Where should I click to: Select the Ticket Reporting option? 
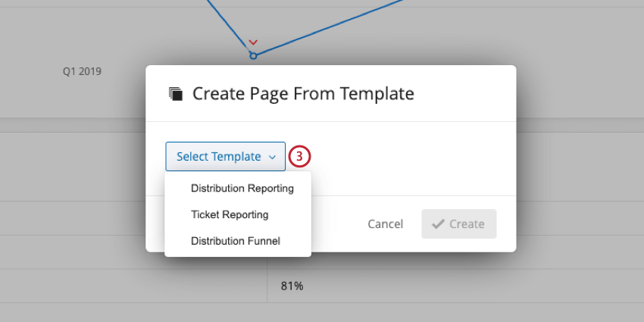[230, 214]
